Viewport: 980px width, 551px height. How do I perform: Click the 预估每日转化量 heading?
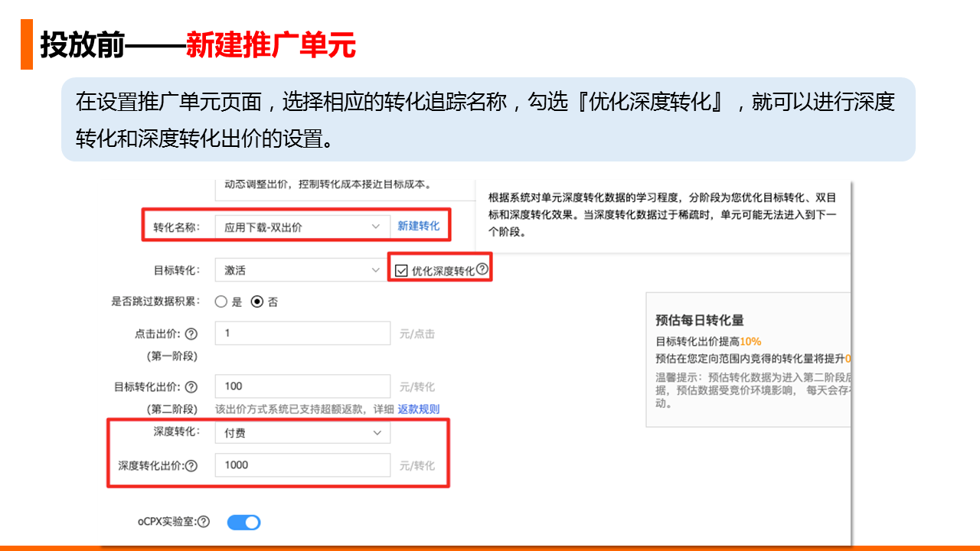point(700,321)
